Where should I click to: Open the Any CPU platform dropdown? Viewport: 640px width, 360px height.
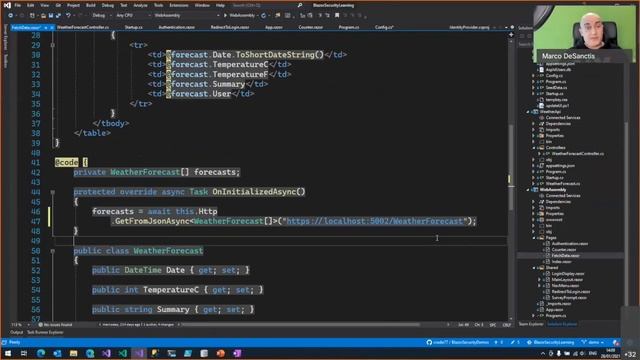tap(133, 16)
